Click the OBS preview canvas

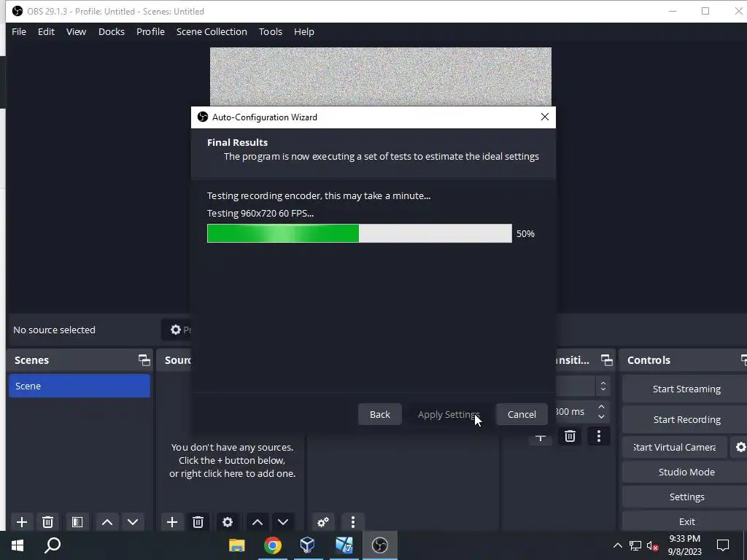[381, 76]
